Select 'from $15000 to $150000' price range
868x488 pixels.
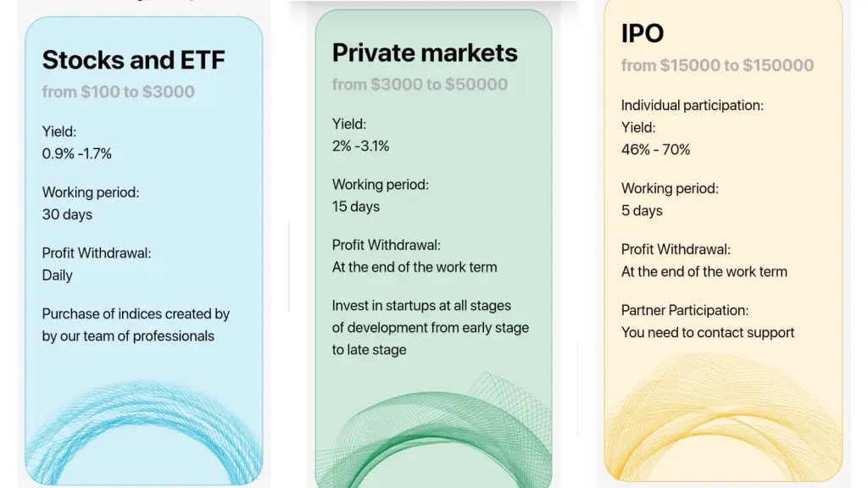click(717, 65)
